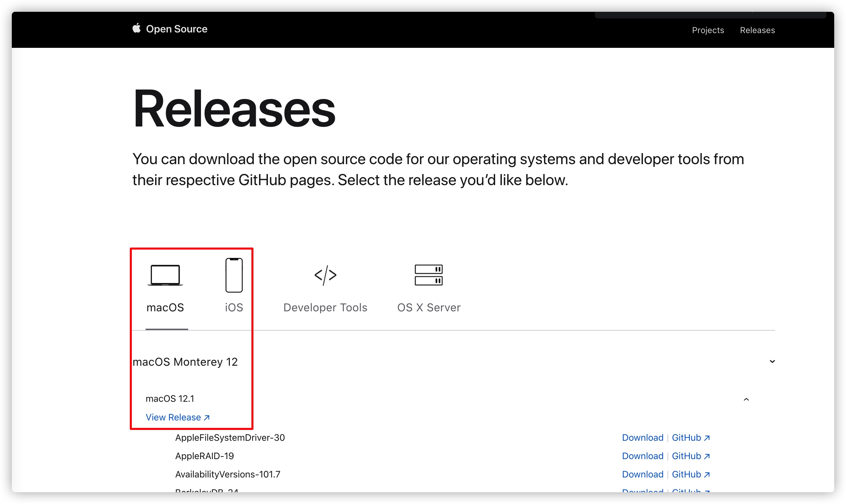Click the Open Source header title

tap(177, 29)
